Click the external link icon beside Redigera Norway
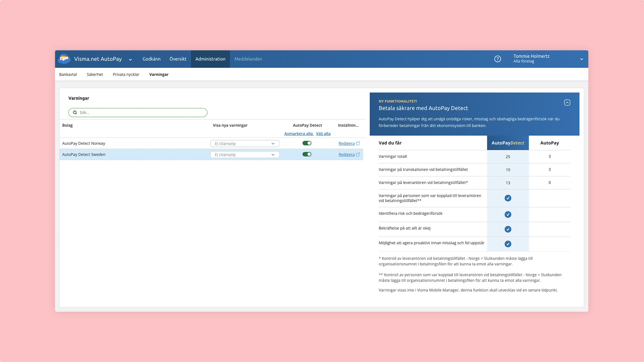This screenshot has width=644, height=362. pos(358,143)
